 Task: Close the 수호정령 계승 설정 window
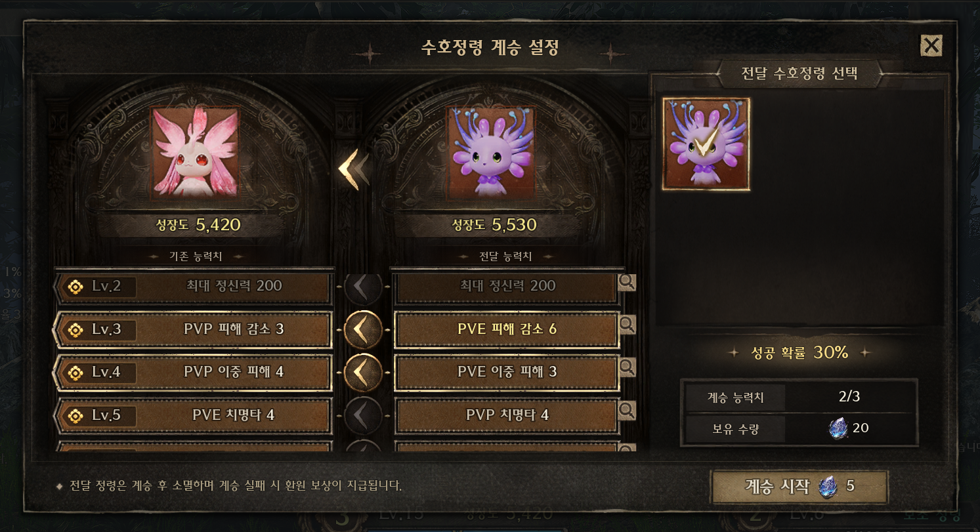[931, 45]
